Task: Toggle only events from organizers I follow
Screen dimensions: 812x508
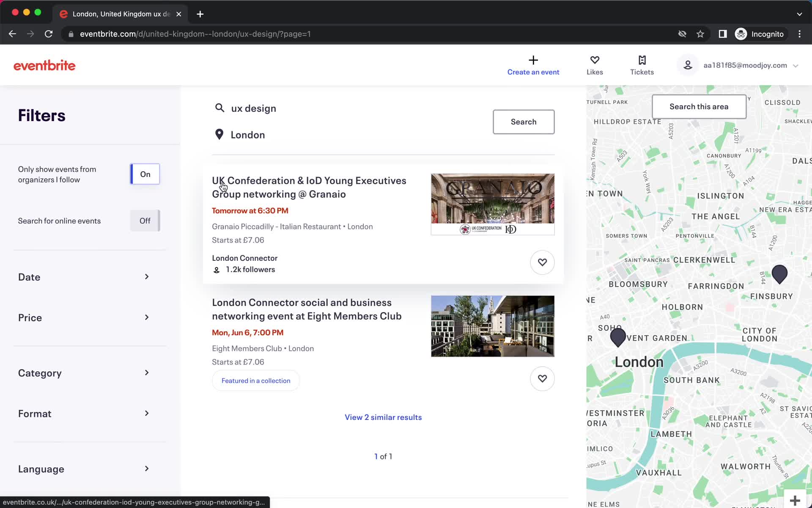Action: point(145,174)
